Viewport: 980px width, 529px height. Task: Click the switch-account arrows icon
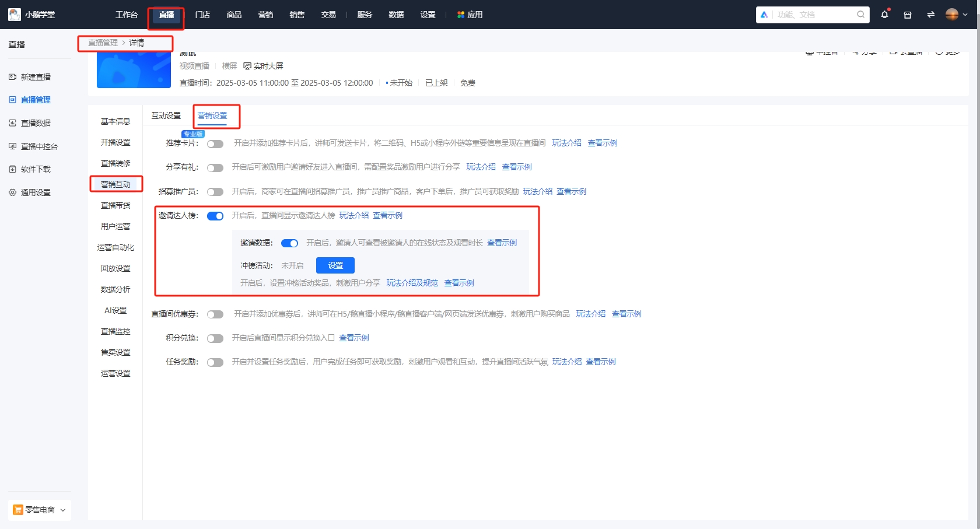930,14
